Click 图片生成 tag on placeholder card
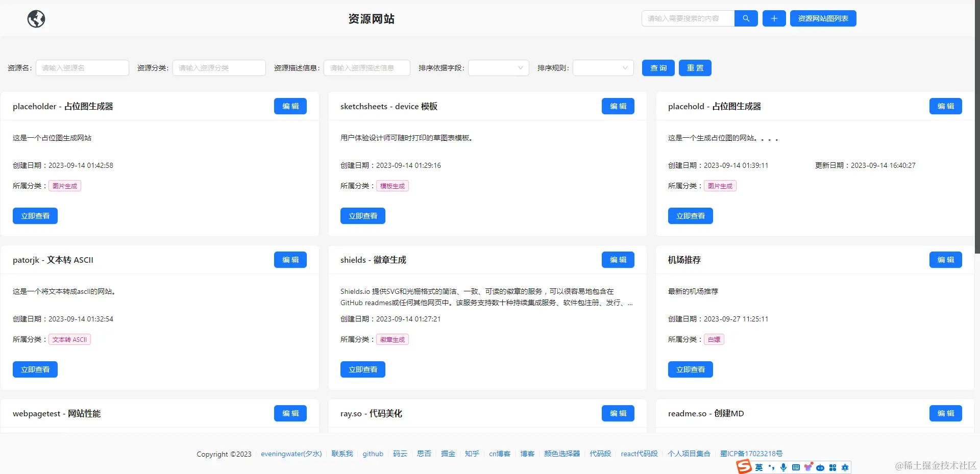This screenshot has height=474, width=980. click(x=65, y=186)
